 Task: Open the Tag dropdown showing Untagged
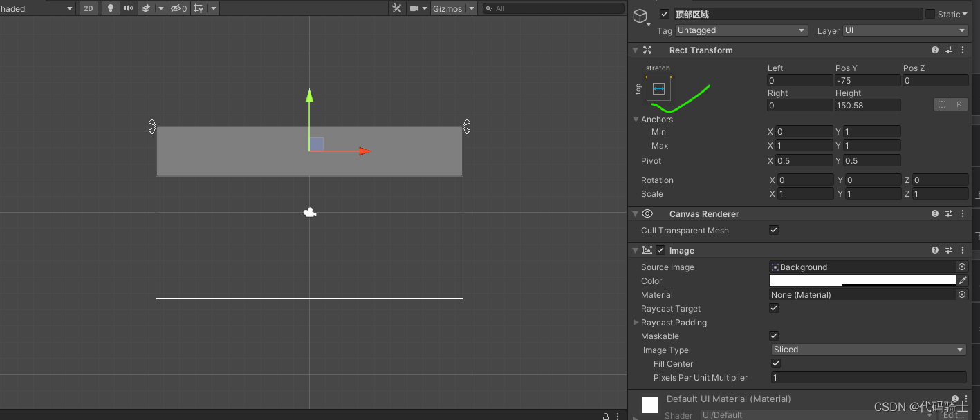point(741,30)
